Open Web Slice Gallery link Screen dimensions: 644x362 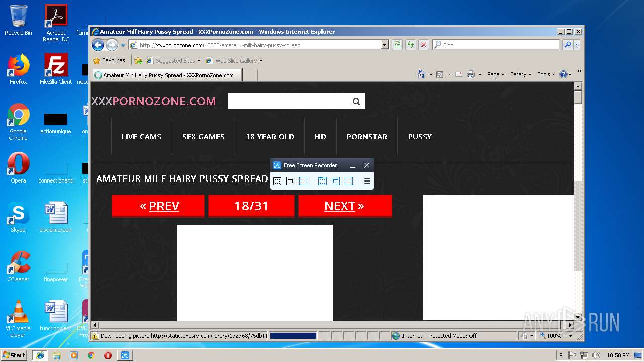pos(232,61)
